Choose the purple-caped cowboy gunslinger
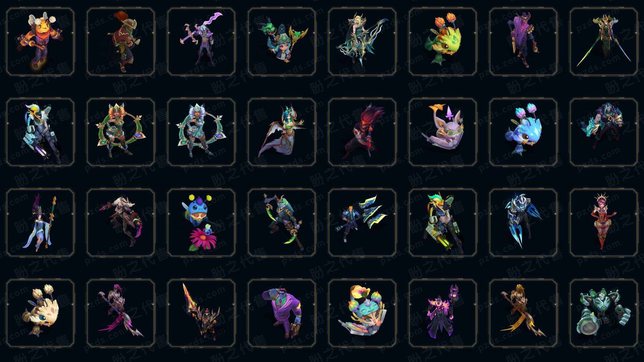644x362 pixels. (x=523, y=42)
